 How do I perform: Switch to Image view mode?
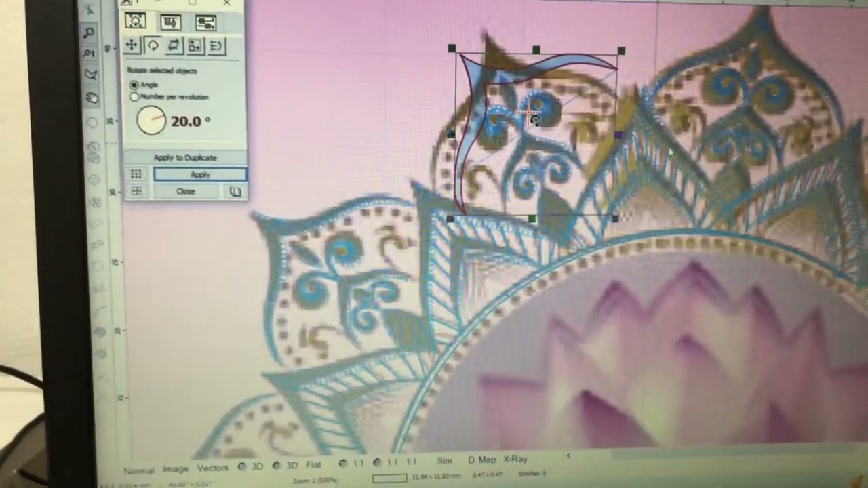click(175, 469)
